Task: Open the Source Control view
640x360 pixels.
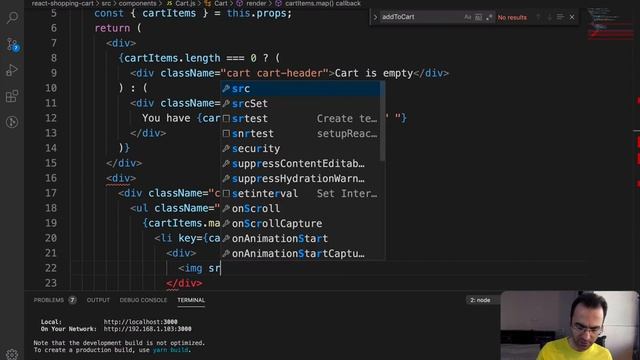Action: tap(12, 44)
